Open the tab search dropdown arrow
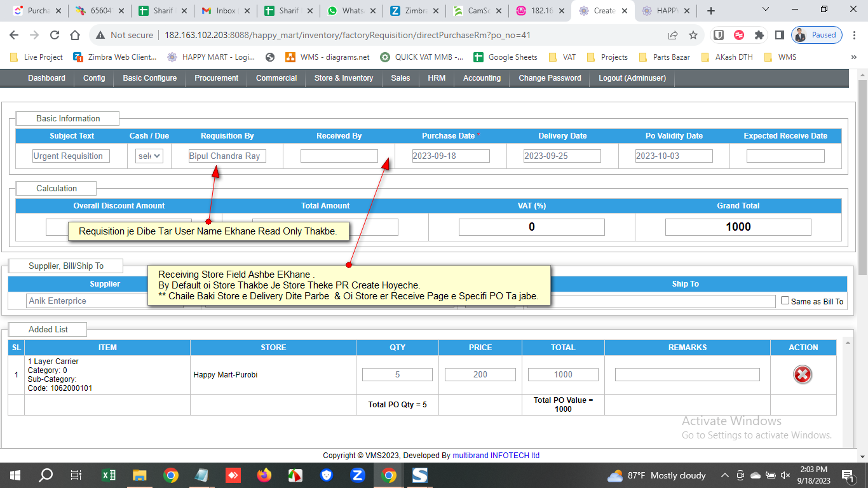The height and width of the screenshot is (488, 868). point(766,10)
